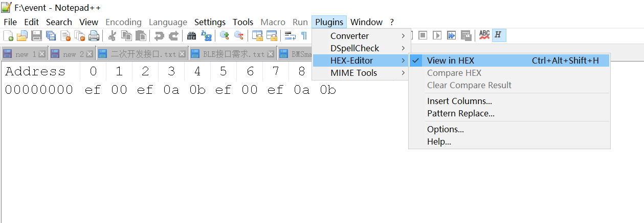Open the Run menu

click(x=300, y=22)
